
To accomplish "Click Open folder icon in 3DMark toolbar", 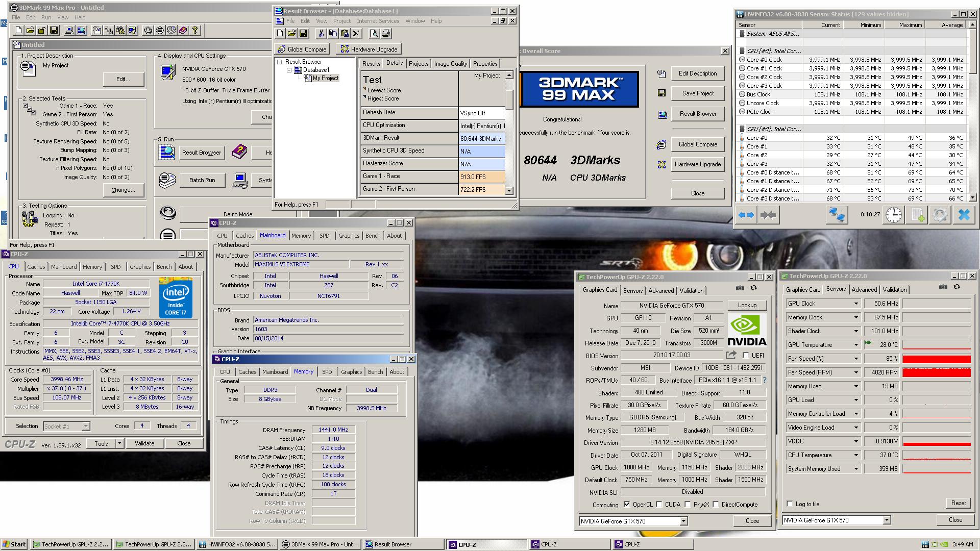I will 30,31.
